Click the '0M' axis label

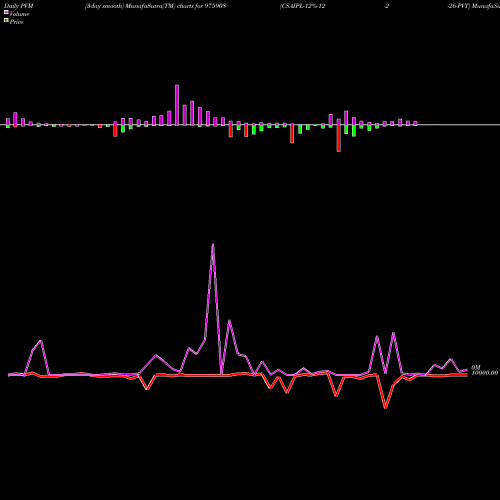(x=476, y=367)
